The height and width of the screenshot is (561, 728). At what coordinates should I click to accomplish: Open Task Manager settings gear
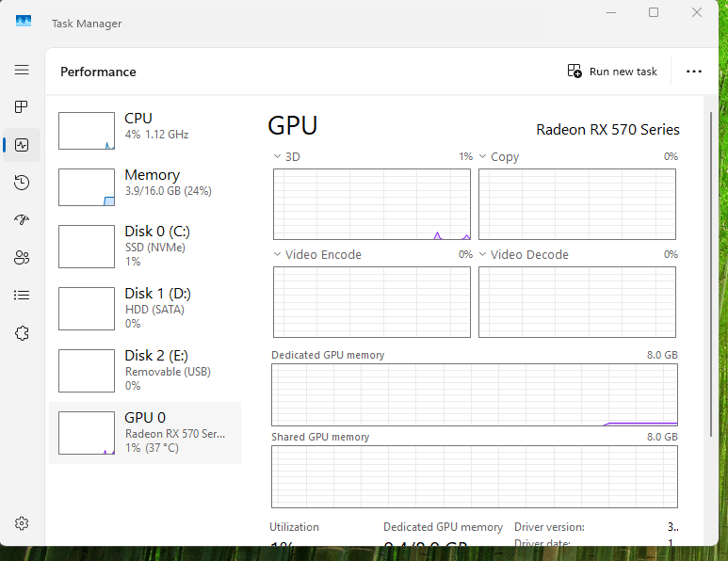pos(22,523)
